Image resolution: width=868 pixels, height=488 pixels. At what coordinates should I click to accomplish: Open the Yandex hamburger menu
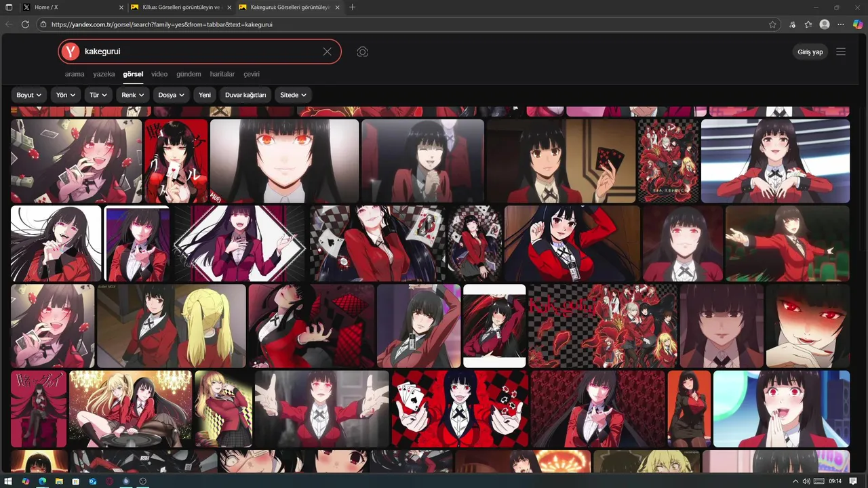point(841,52)
